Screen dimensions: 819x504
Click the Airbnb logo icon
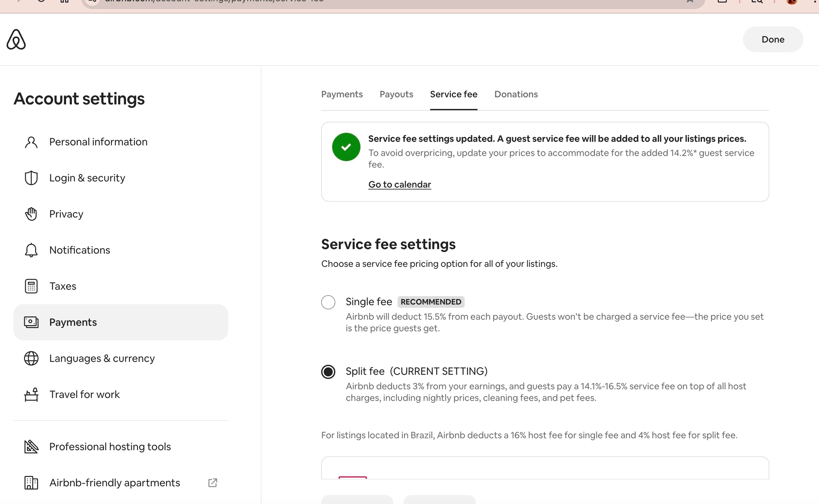16,39
